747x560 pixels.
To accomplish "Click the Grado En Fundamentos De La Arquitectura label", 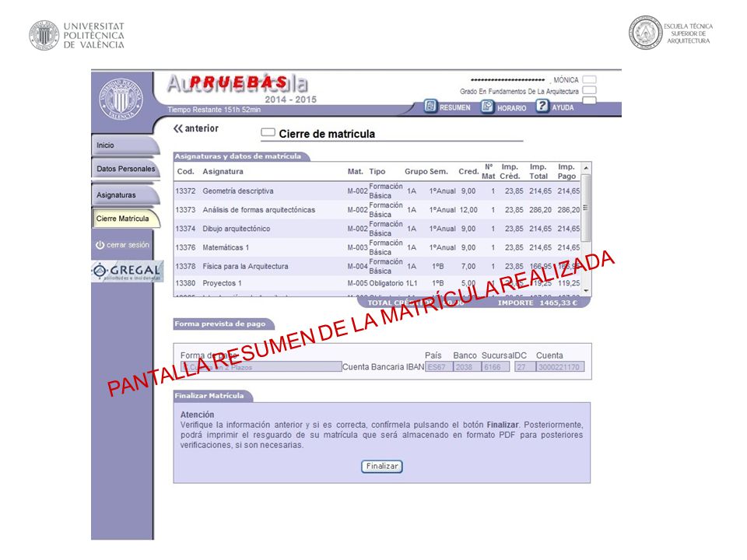I will [x=519, y=91].
